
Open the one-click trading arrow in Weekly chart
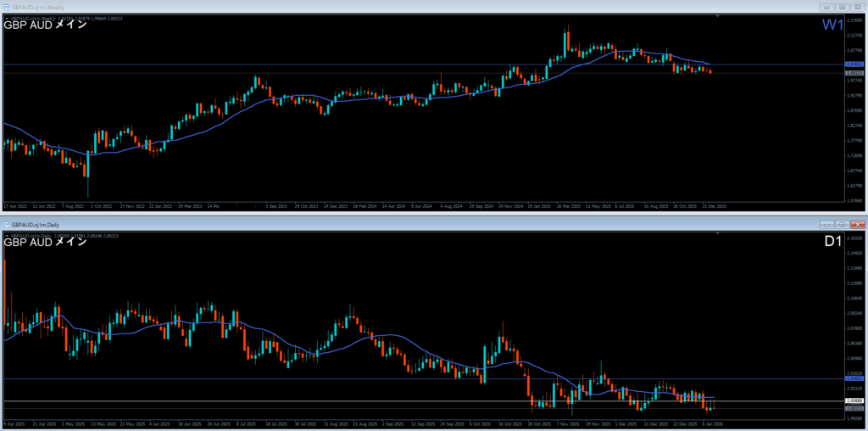6,19
